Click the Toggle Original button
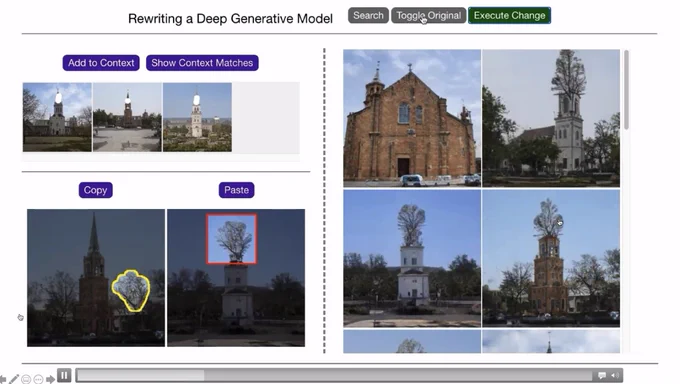 [x=428, y=16]
